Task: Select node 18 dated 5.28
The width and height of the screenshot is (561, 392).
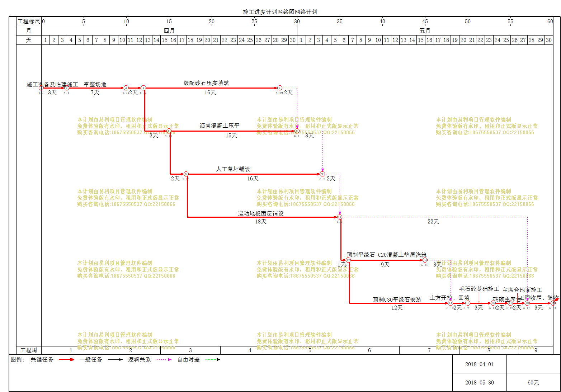Action: [x=527, y=303]
